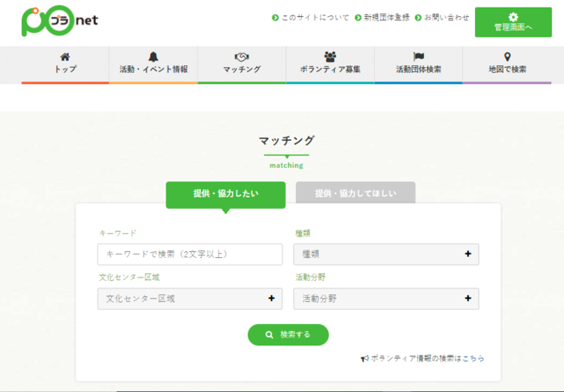This screenshot has width=564, height=392.
Task: Click the map pin icon above 地図で検索
Action: [507, 57]
